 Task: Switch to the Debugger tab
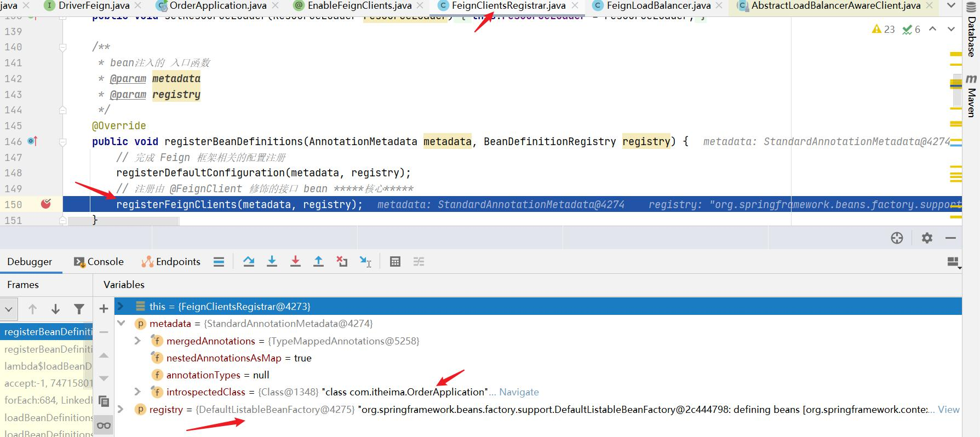tap(30, 262)
